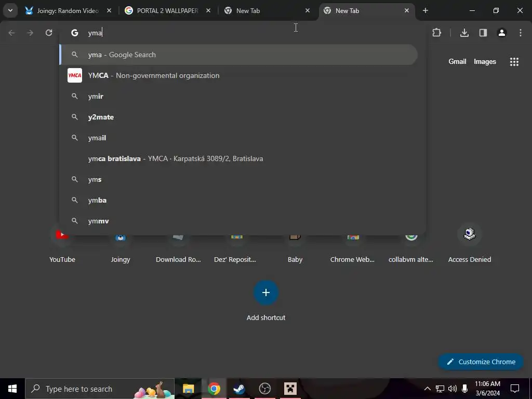Select the YMCA Non-governmental organization suggestion
Screen dimensions: 532x399
pos(238,75)
